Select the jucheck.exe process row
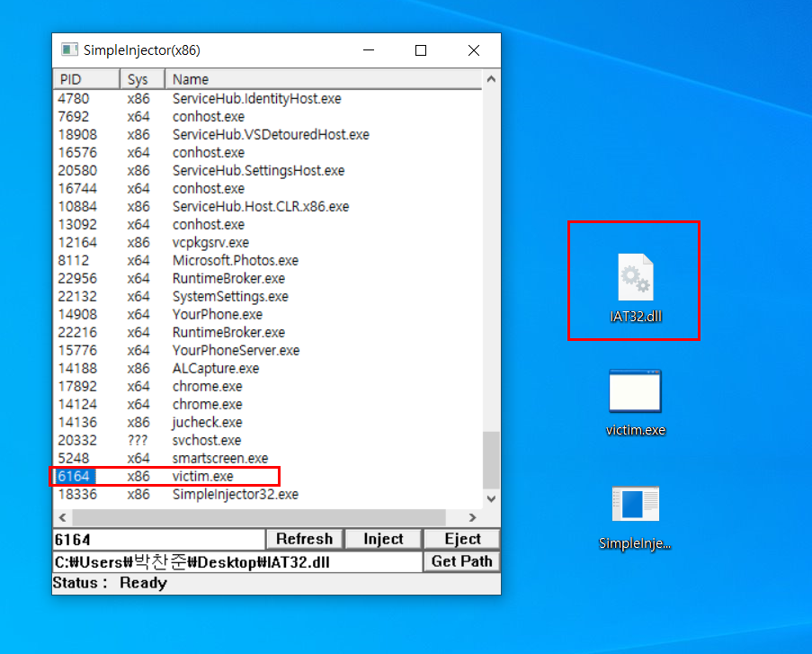812x654 pixels. tap(267, 422)
